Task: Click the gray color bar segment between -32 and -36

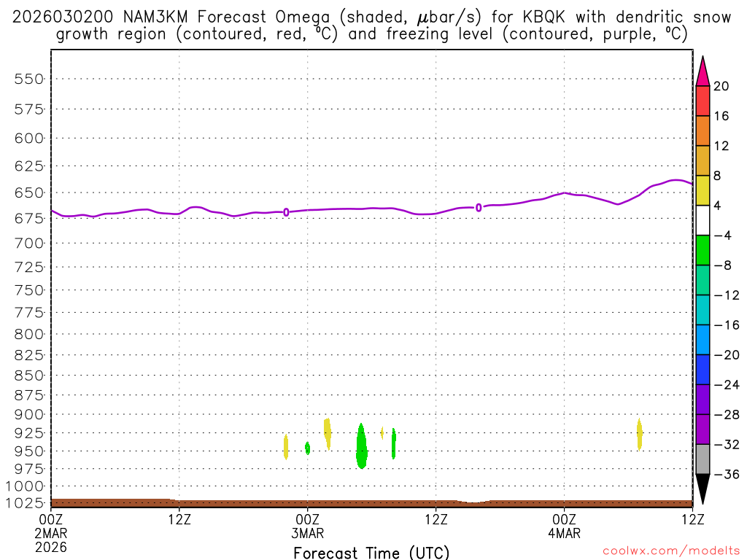Action: pyautogui.click(x=703, y=459)
